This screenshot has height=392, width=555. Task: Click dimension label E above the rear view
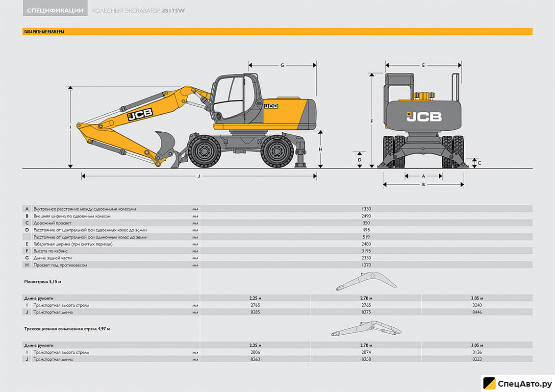[x=423, y=65]
